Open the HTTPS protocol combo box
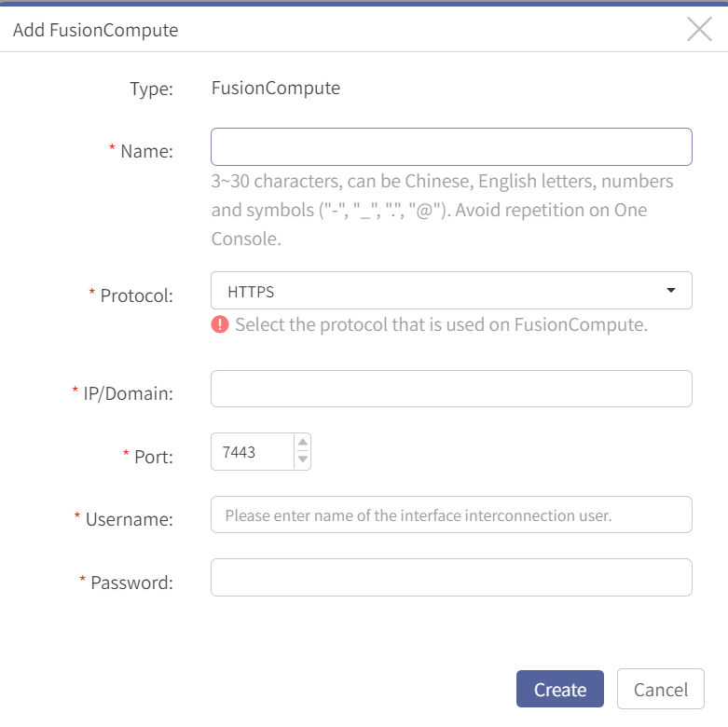The height and width of the screenshot is (727, 728). (x=451, y=291)
